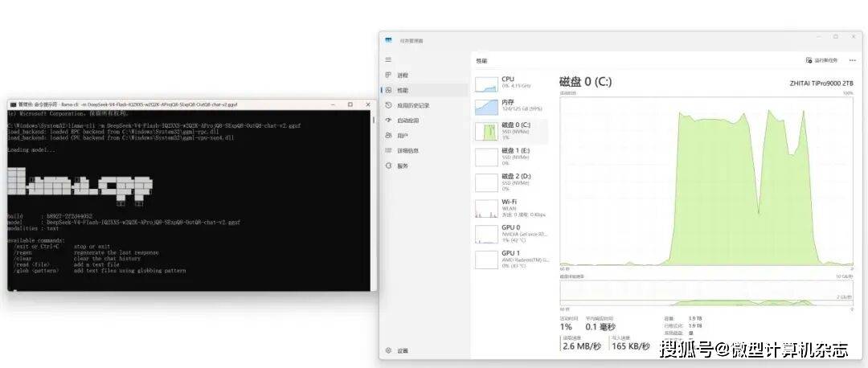Minimize the Command Prompt llama-cli window
This screenshot has height=368, width=868.
click(x=332, y=104)
